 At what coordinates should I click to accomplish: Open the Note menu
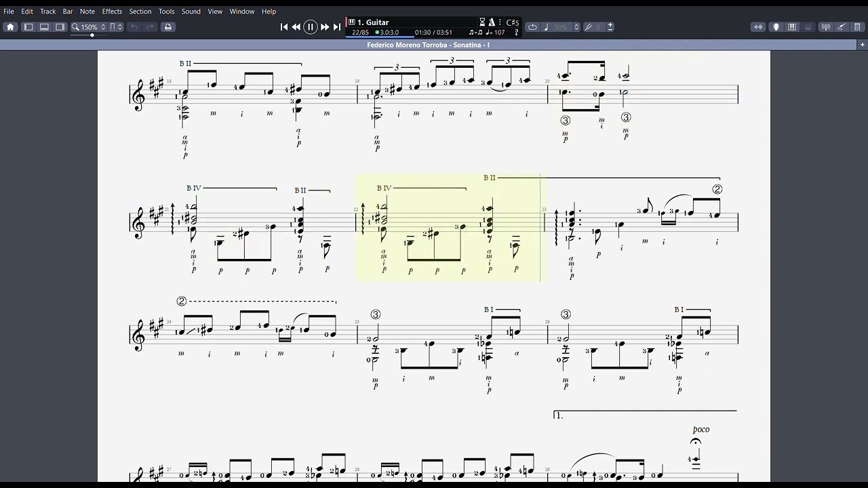point(87,12)
